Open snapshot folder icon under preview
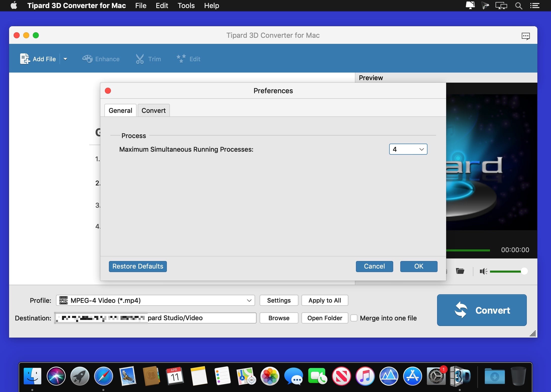Screen dimensions: 551x392 point(460,271)
